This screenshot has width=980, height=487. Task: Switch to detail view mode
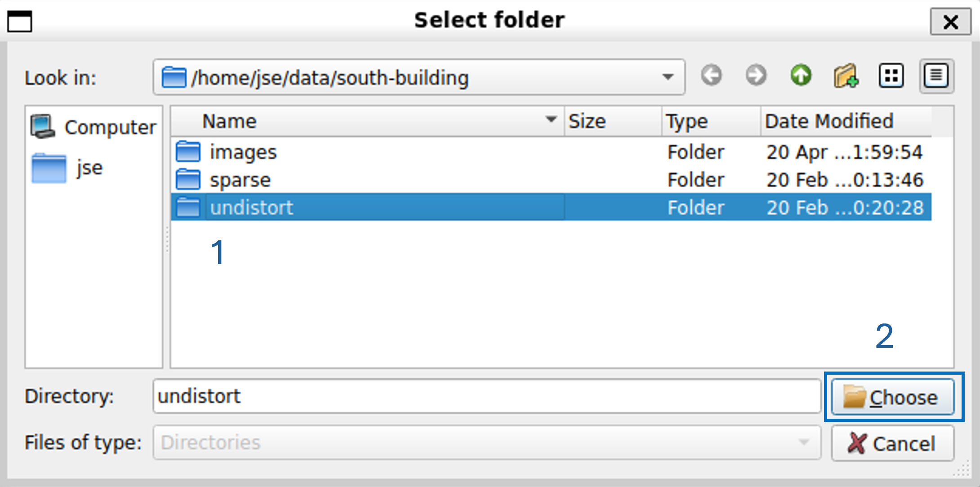point(936,76)
